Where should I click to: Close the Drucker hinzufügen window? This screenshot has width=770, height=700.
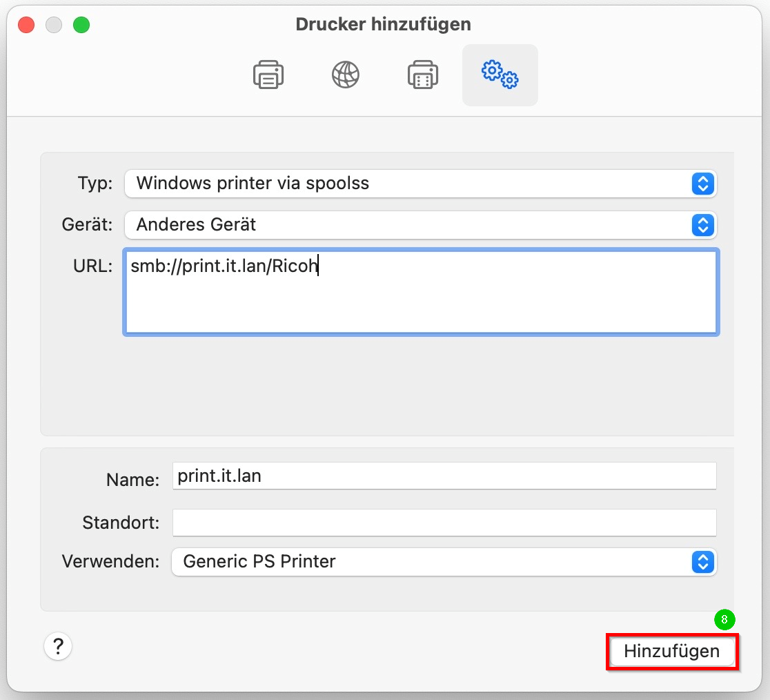[x=26, y=26]
